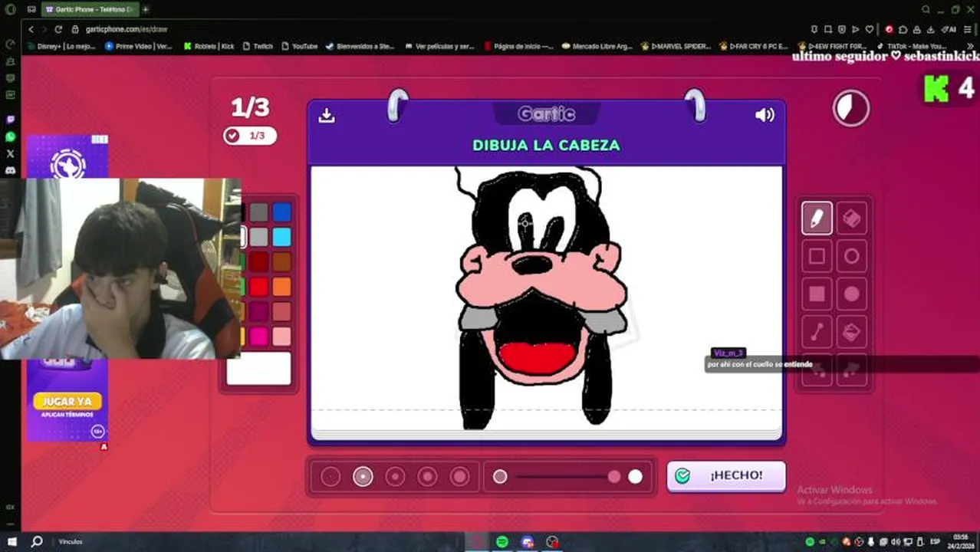Pick the dark red color swatch
Viewport: 980px width, 552px height.
pos(258,261)
